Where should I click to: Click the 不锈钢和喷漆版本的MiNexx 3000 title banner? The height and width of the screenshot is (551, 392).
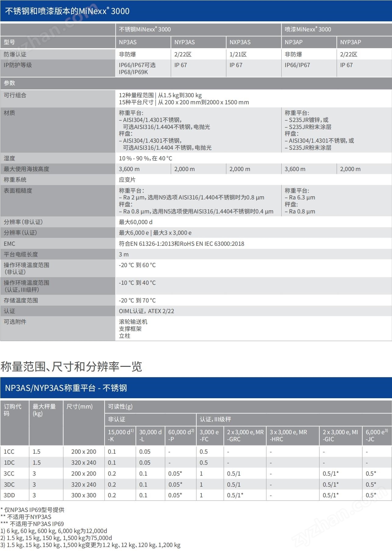click(196, 11)
